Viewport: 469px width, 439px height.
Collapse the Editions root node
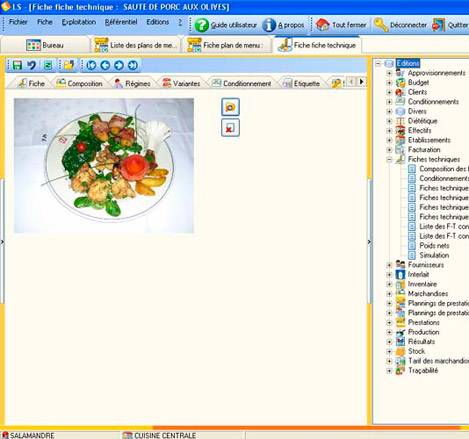tap(378, 63)
